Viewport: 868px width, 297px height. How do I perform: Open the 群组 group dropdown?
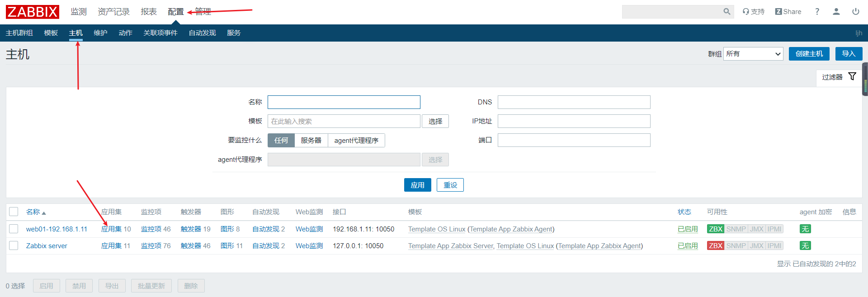(753, 54)
